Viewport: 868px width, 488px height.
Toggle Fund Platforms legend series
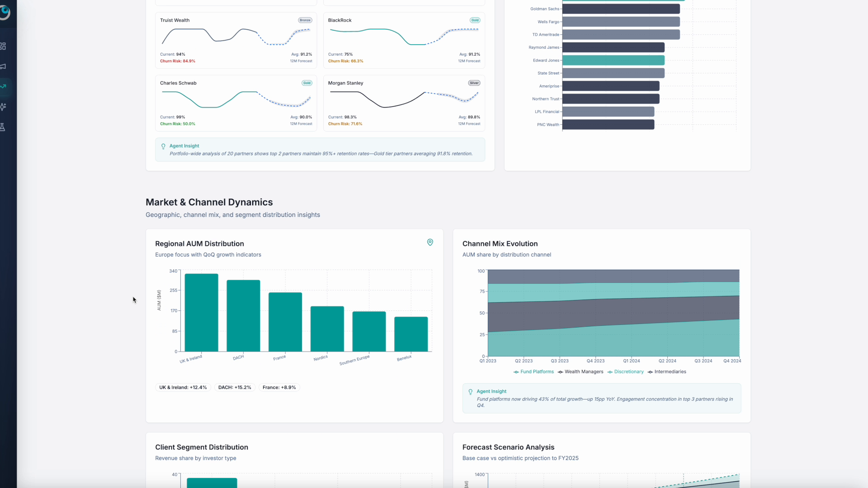point(533,372)
